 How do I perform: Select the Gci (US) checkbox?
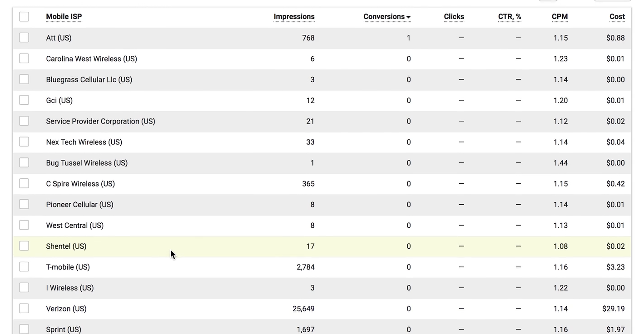[x=24, y=100]
